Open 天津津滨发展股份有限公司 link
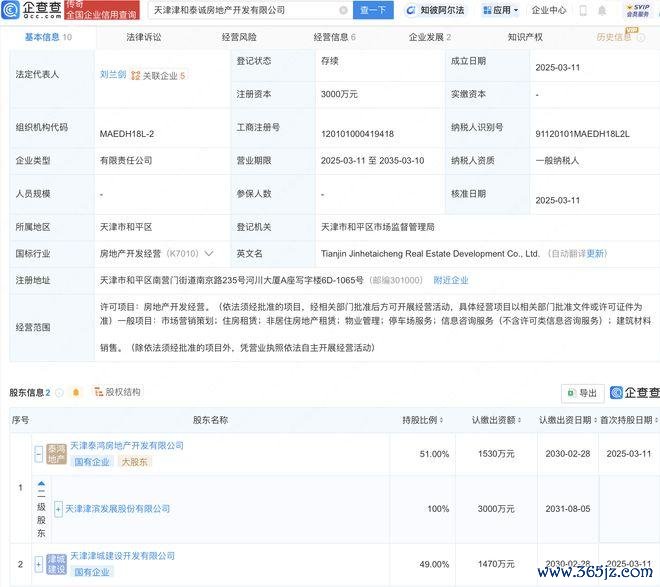Viewport: 660px width, 587px height. pos(117,509)
